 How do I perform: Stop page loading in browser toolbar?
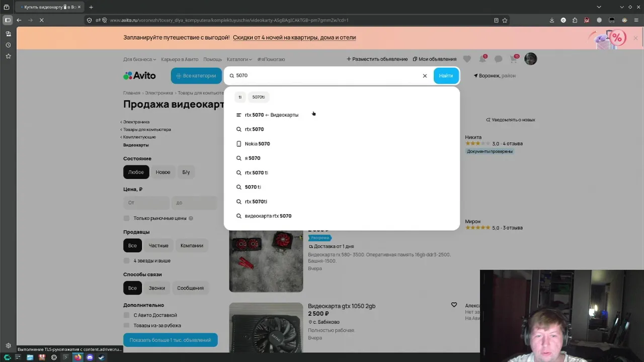coord(42,20)
